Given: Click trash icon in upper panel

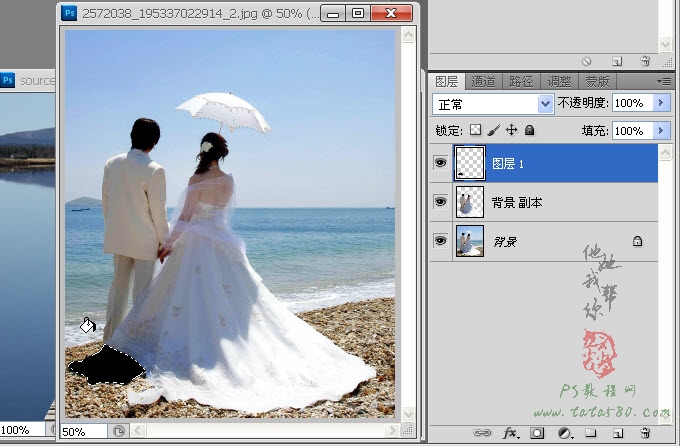Looking at the screenshot, I should pos(645,61).
